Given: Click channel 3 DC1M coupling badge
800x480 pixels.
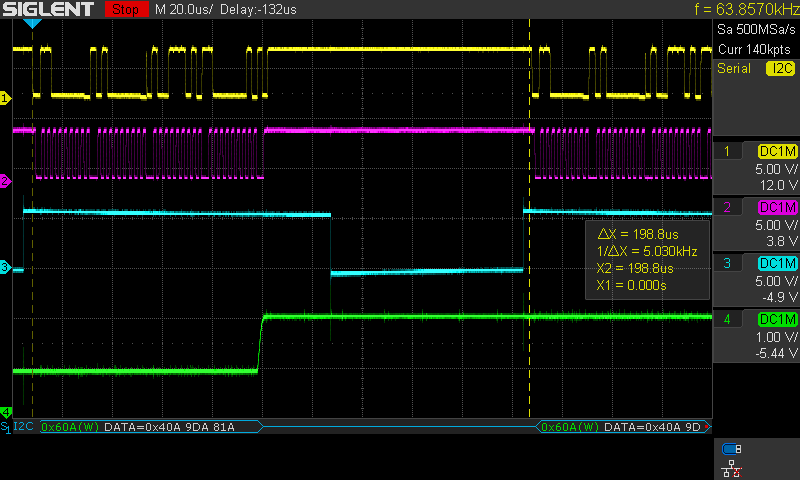Looking at the screenshot, I should [778, 264].
